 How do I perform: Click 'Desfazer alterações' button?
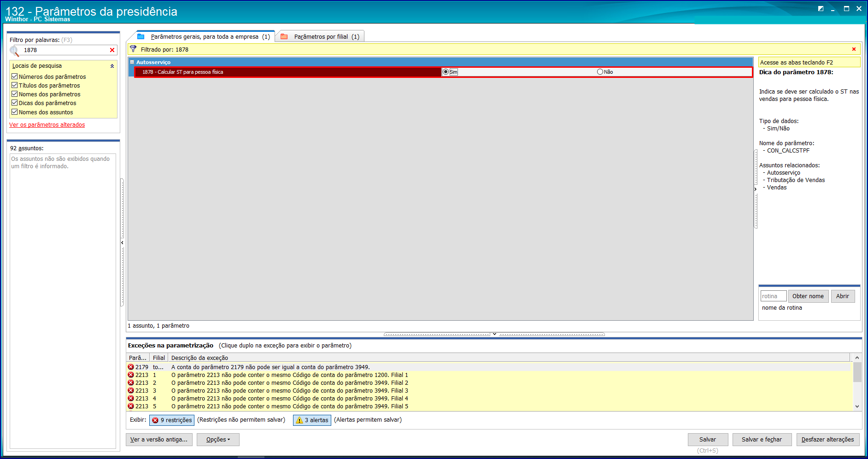[827, 440]
